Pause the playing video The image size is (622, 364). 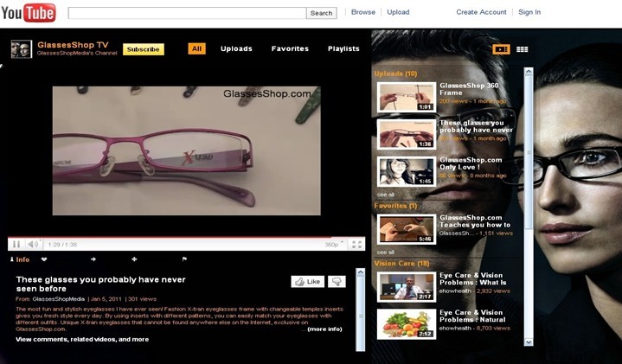pos(16,245)
